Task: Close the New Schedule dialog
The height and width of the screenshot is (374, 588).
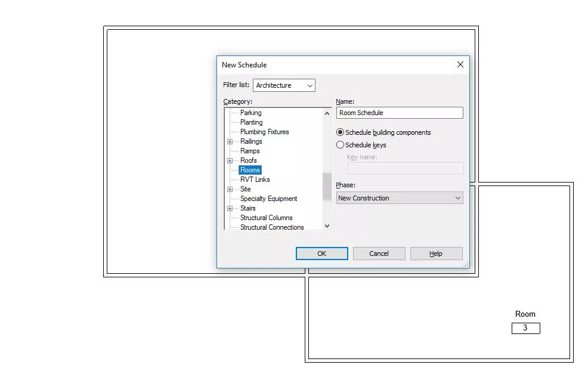Action: tap(460, 64)
